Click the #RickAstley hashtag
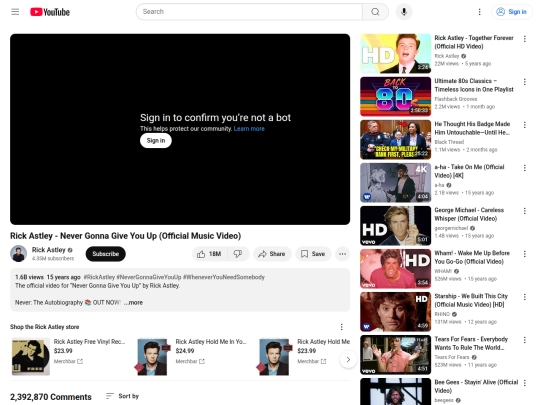Image resolution: width=540 pixels, height=405 pixels. tap(99, 277)
